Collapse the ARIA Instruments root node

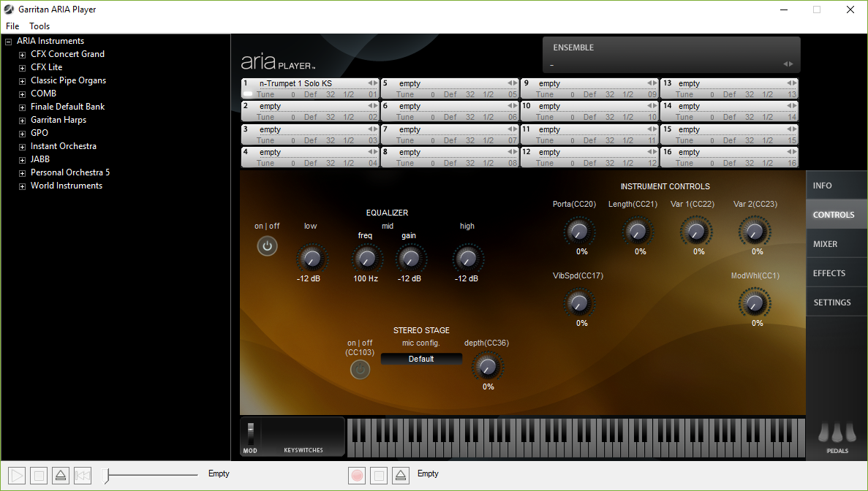pyautogui.click(x=8, y=42)
